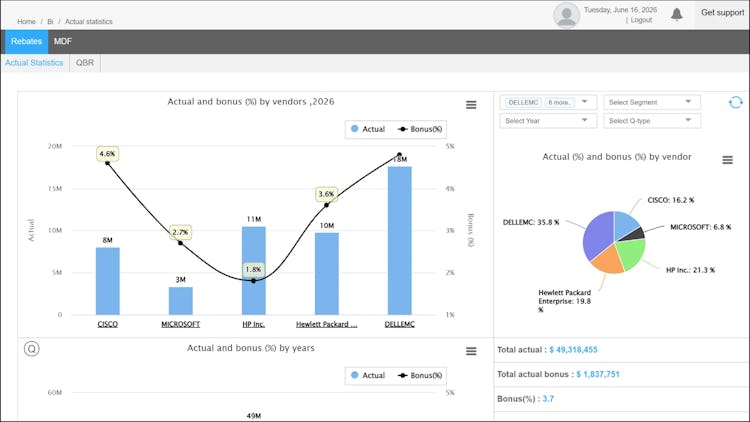Open vendors chart hamburger menu
Screen dimensions: 750x422
pos(471,105)
